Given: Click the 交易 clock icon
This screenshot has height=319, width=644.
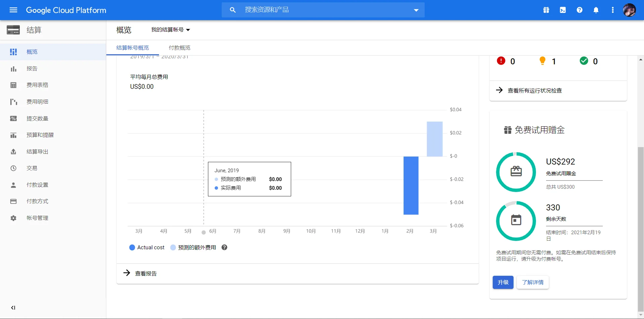Looking at the screenshot, I should point(13,168).
